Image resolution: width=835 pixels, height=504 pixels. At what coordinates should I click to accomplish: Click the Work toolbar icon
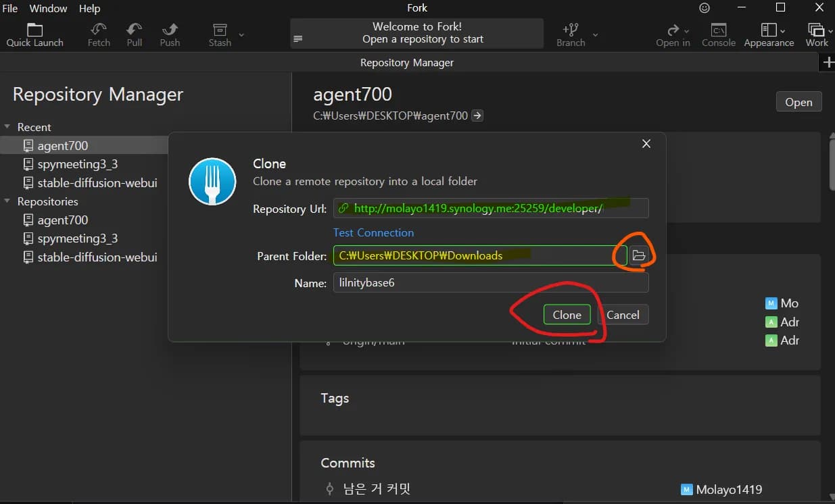point(817,35)
